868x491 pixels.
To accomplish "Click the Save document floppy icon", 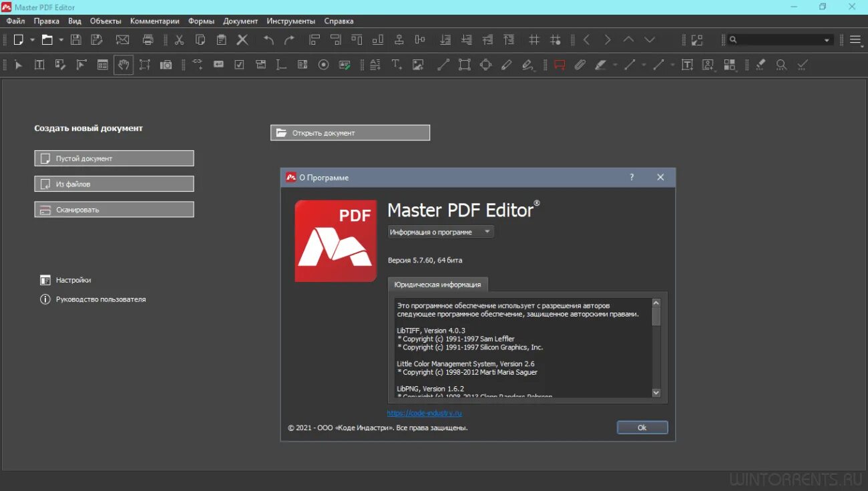I will click(76, 40).
